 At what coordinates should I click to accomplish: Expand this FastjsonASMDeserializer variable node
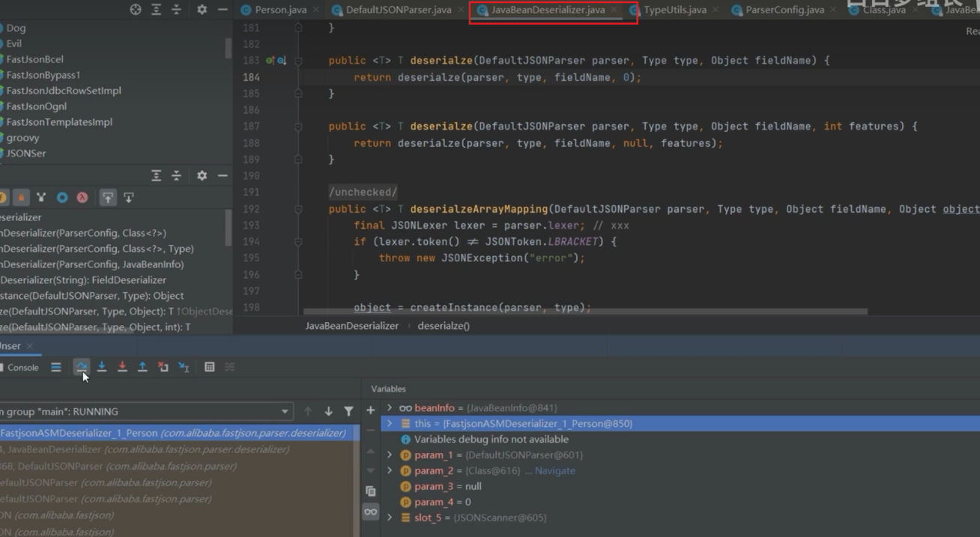[389, 424]
